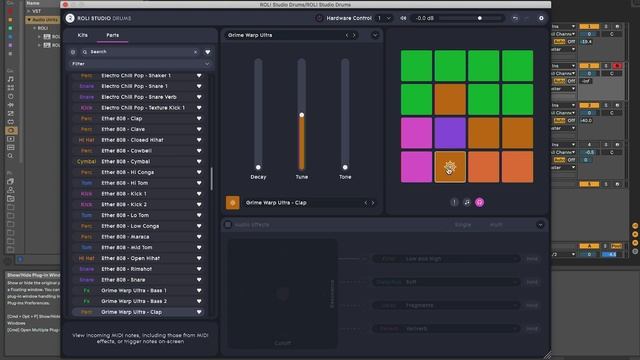Select Ether 808 - Open Hihat part
The image size is (640, 360).
pyautogui.click(x=139, y=258)
